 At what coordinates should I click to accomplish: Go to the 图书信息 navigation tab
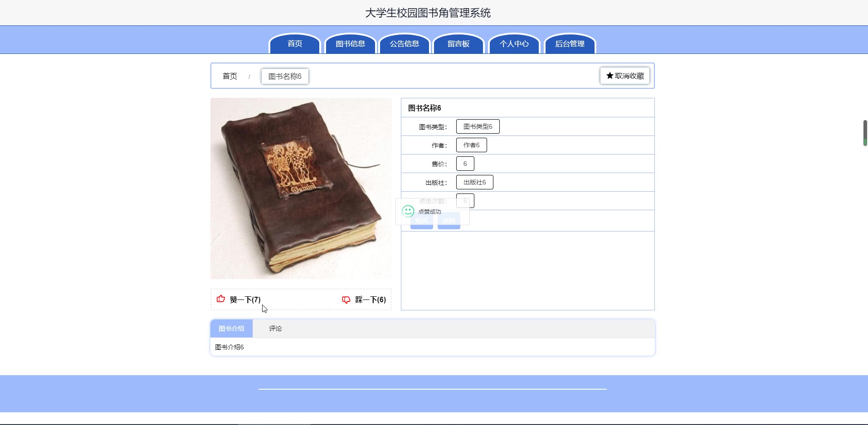(x=351, y=43)
